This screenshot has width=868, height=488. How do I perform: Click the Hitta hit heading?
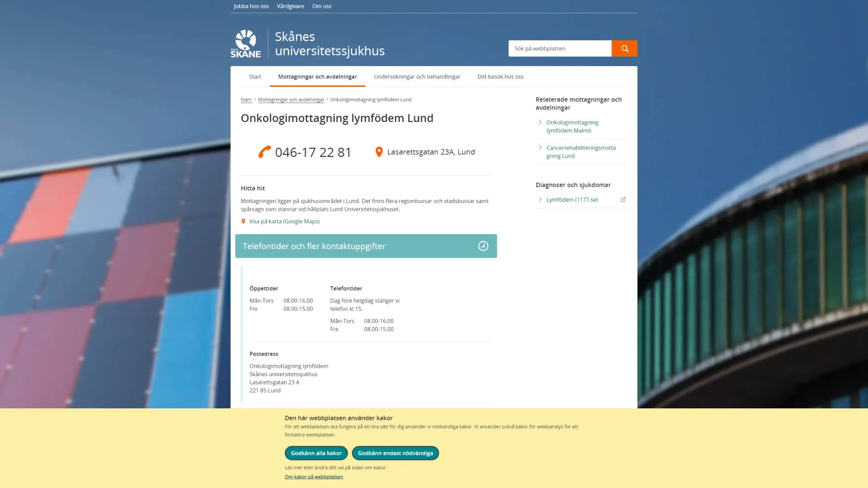(253, 189)
